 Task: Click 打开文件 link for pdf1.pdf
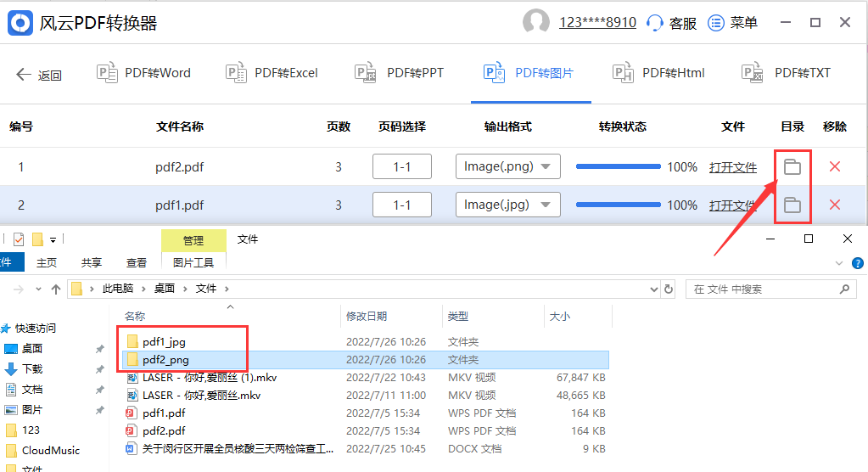click(x=733, y=205)
